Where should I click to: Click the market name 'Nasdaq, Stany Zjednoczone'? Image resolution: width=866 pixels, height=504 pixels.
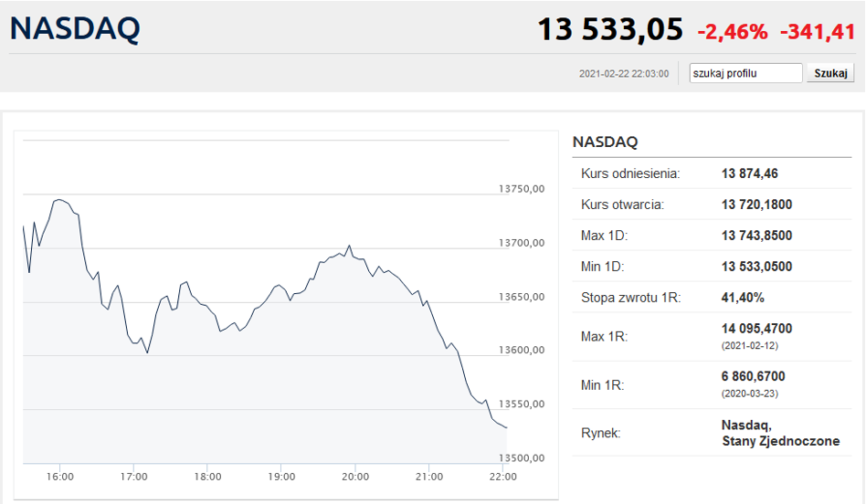(x=780, y=434)
